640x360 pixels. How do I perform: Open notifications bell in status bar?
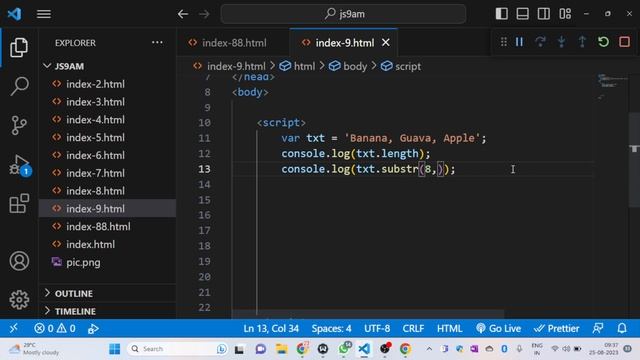tap(622, 328)
